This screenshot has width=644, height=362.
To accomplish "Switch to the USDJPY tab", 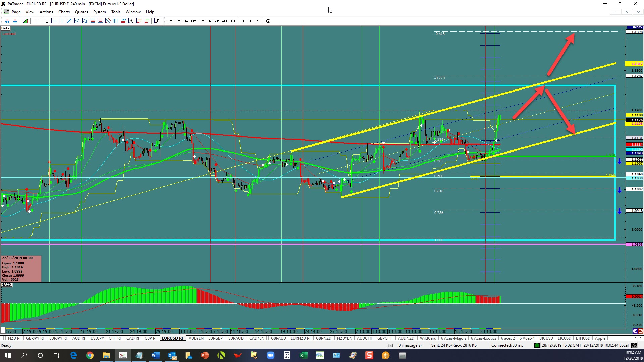I will coord(97,338).
